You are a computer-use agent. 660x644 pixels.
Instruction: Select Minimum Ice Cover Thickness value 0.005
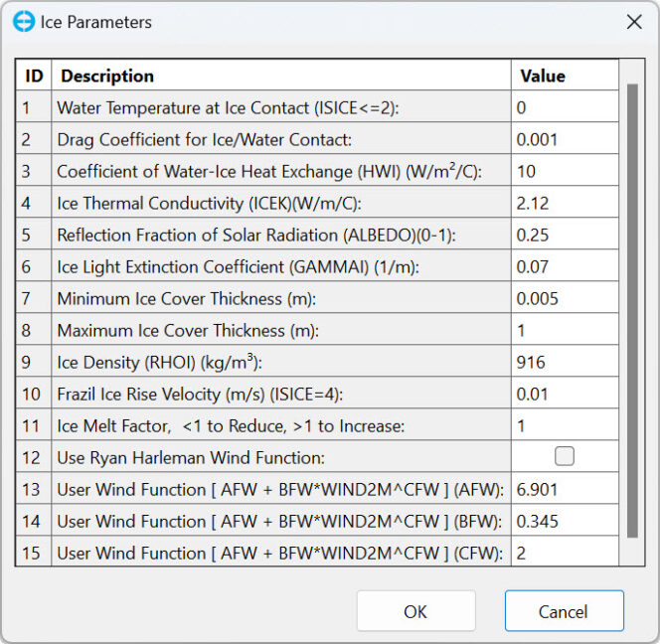[x=564, y=298]
